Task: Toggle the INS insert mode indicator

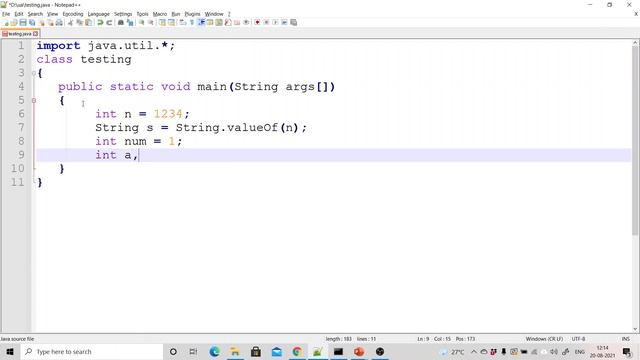Action: click(x=625, y=339)
